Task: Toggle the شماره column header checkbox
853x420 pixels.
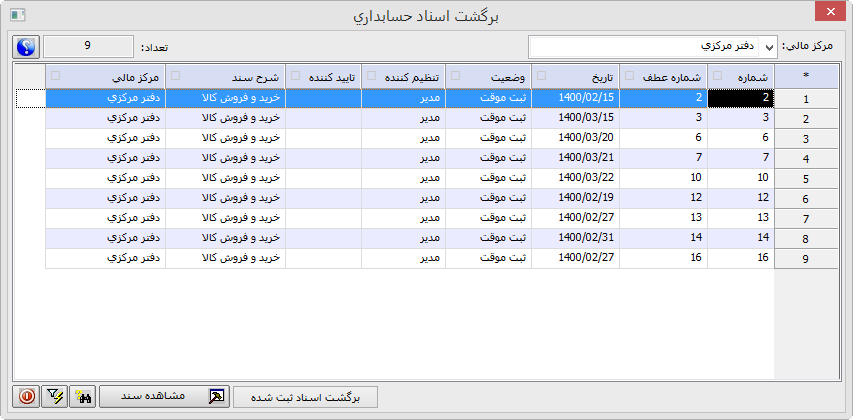Action: click(x=718, y=76)
